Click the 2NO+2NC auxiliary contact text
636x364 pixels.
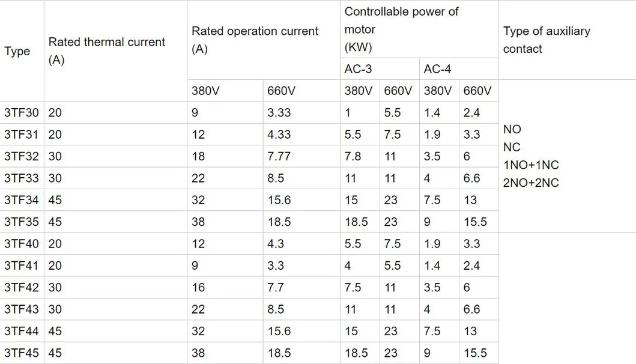click(x=531, y=183)
